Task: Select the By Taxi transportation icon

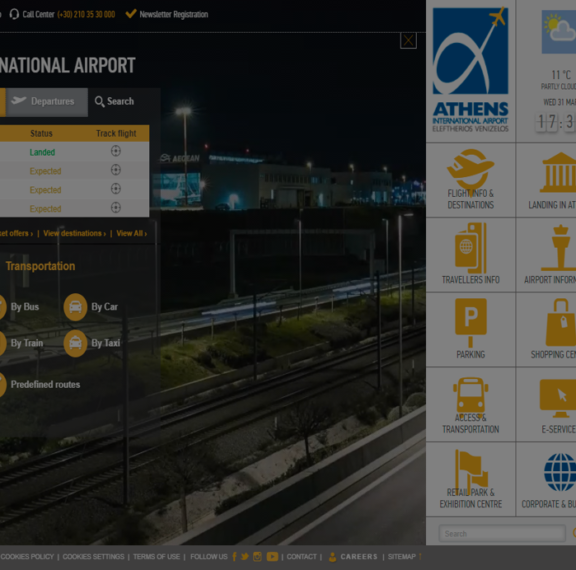Action: point(75,343)
